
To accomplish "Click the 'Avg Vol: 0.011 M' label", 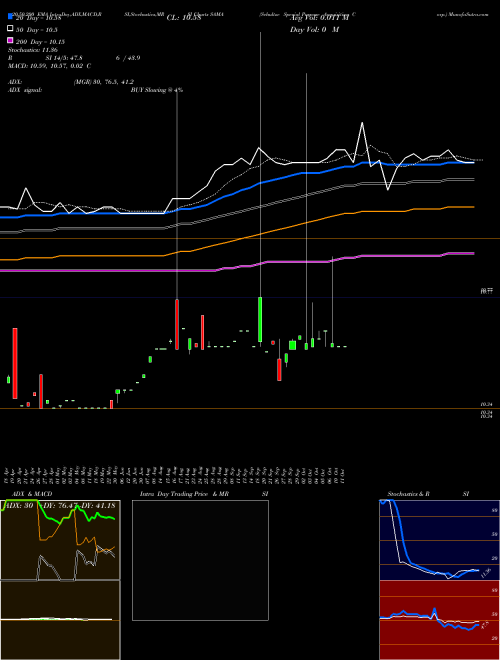I will [x=319, y=18].
